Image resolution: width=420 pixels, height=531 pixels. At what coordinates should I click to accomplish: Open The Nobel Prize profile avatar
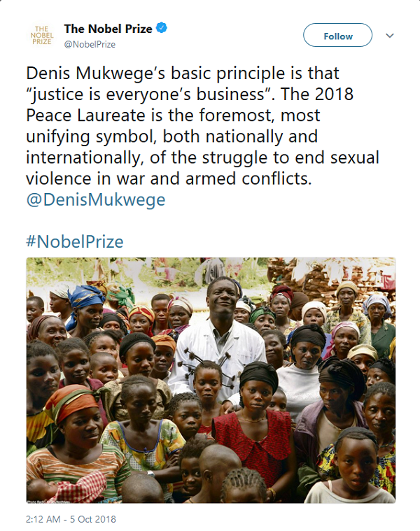point(42,35)
